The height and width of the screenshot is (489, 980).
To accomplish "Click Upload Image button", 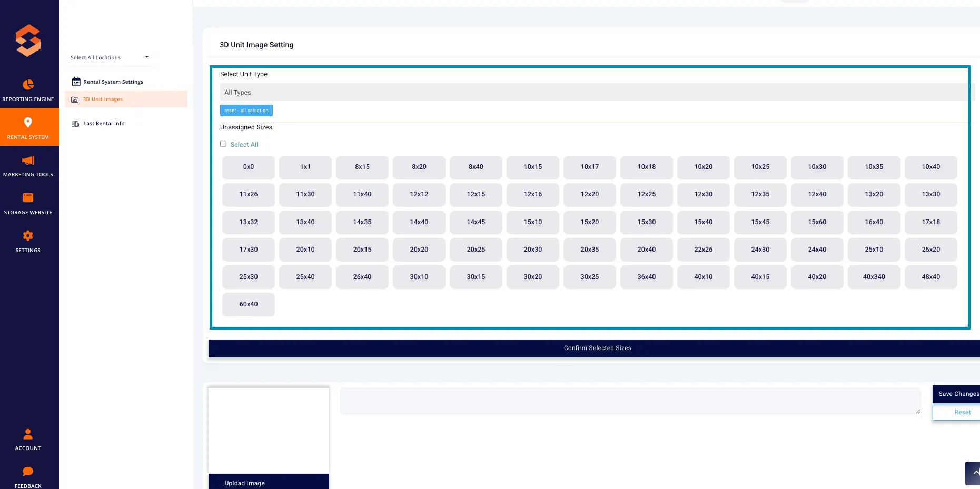I will [x=269, y=482].
